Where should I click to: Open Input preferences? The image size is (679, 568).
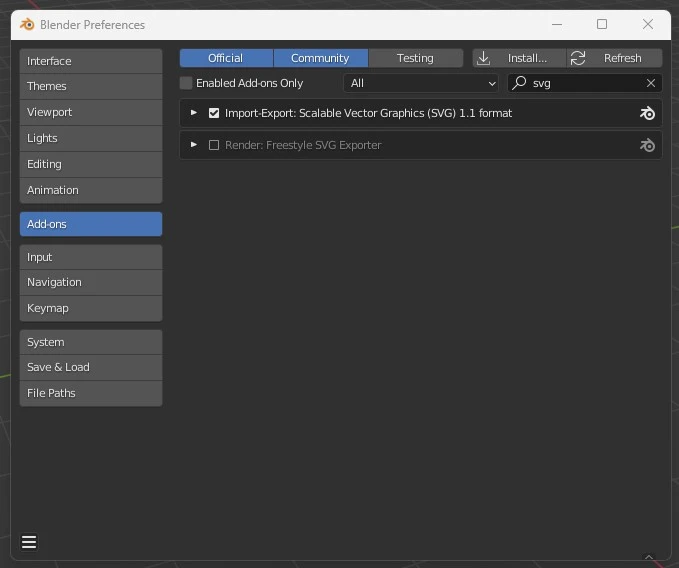coord(91,257)
